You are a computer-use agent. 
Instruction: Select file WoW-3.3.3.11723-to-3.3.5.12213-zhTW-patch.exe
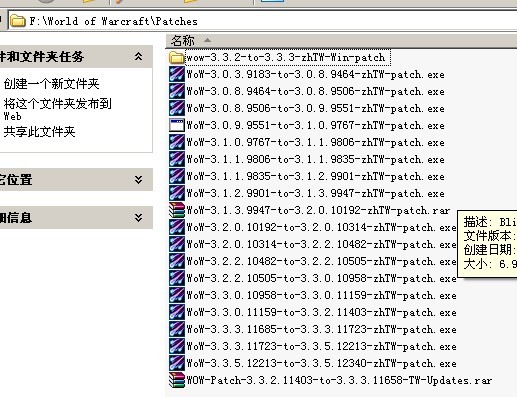pos(321,346)
